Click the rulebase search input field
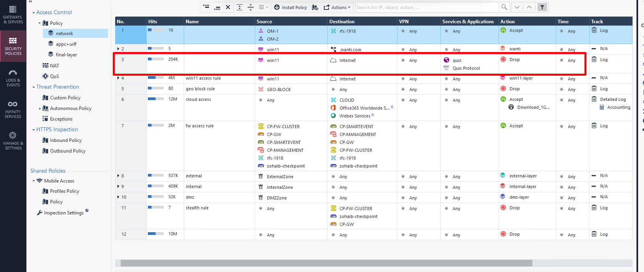Viewport: 644px width, 272px height. coord(427,7)
